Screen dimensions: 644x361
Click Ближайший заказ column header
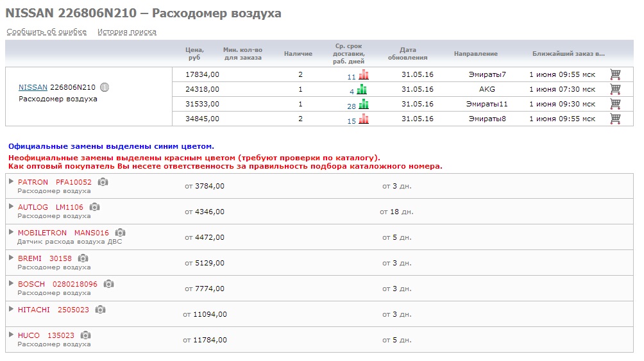tap(568, 53)
